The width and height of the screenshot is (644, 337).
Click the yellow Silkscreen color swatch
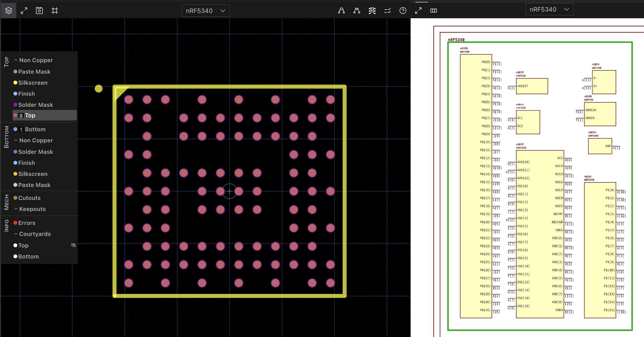click(16, 83)
